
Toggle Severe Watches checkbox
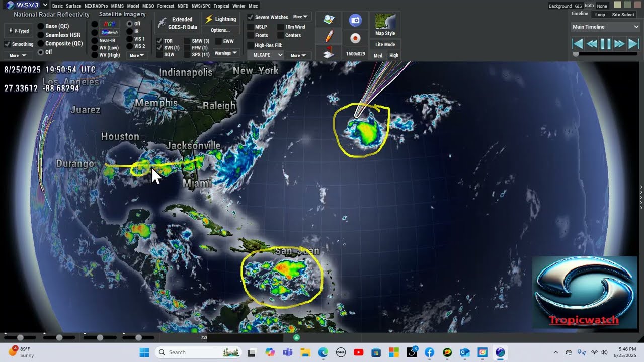coord(250,17)
